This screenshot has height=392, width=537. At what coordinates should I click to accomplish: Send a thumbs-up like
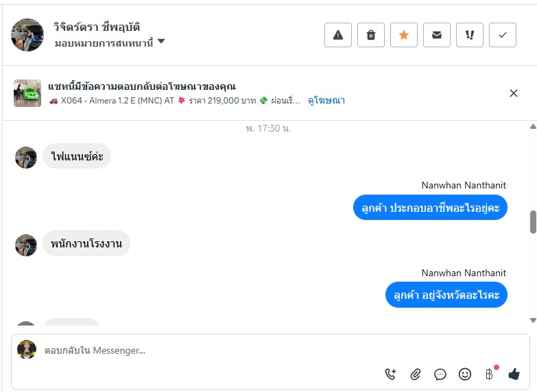click(514, 374)
